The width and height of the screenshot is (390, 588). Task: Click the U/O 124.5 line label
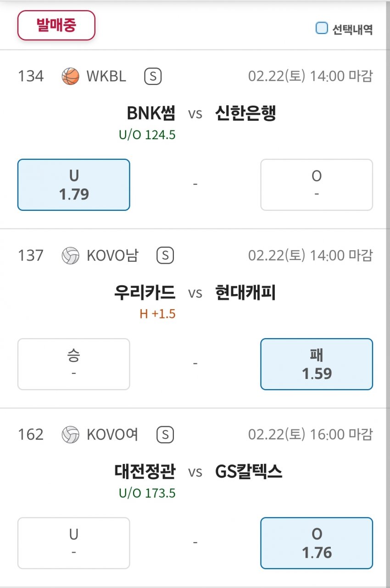147,135
